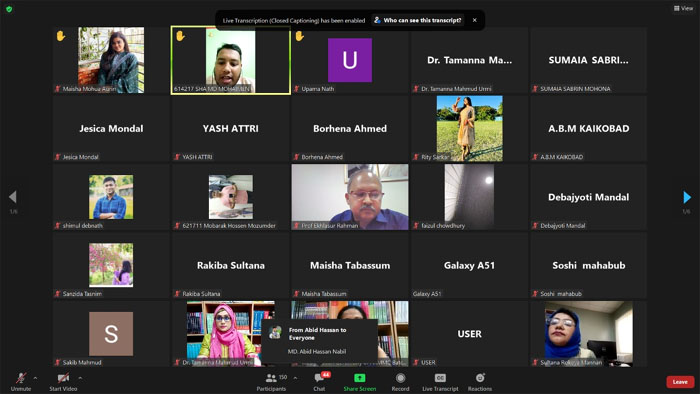
Task: Select the USER participant tile
Action: coord(469,334)
